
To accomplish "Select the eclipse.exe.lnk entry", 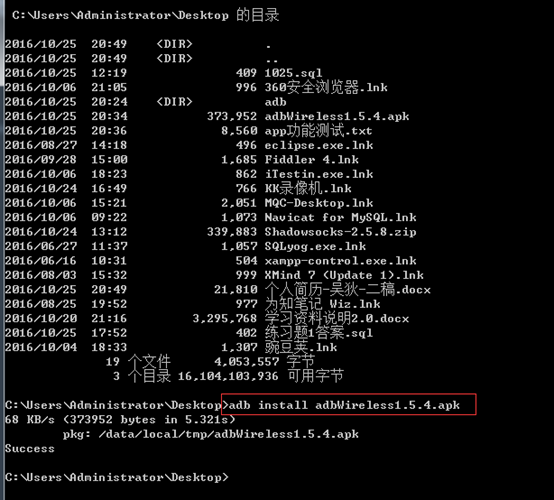I will tap(319, 145).
